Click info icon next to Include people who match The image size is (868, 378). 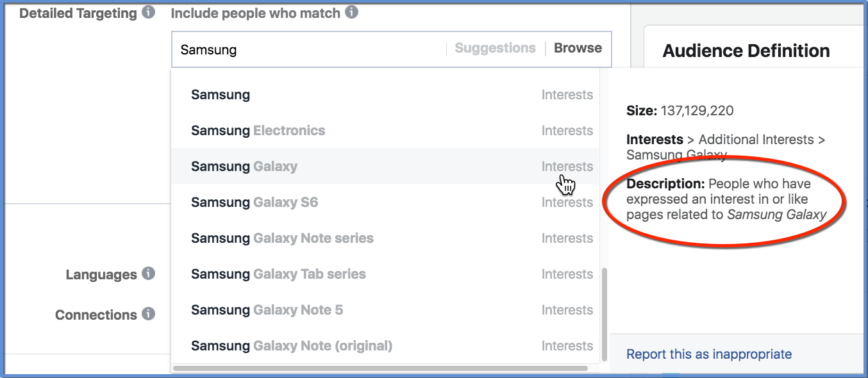click(x=351, y=12)
